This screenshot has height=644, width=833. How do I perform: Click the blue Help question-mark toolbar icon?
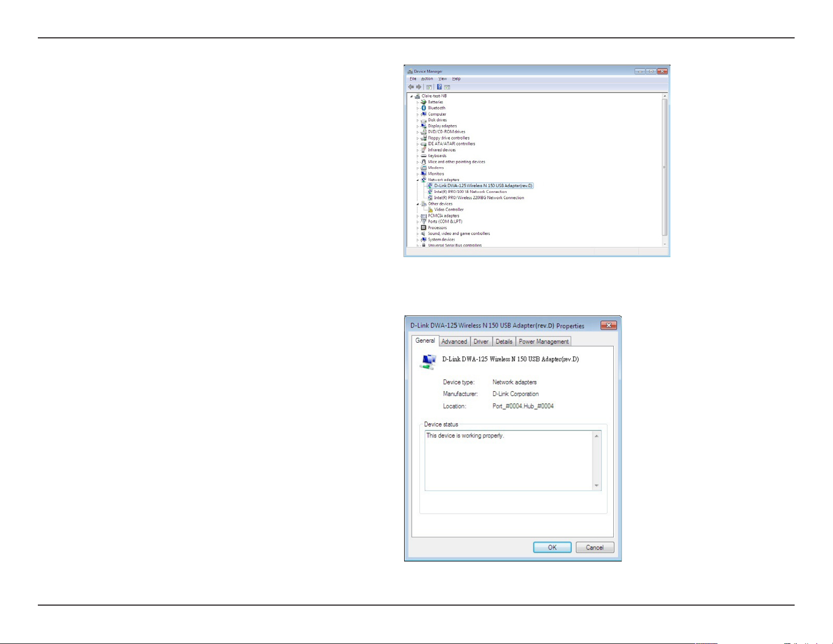tap(439, 87)
